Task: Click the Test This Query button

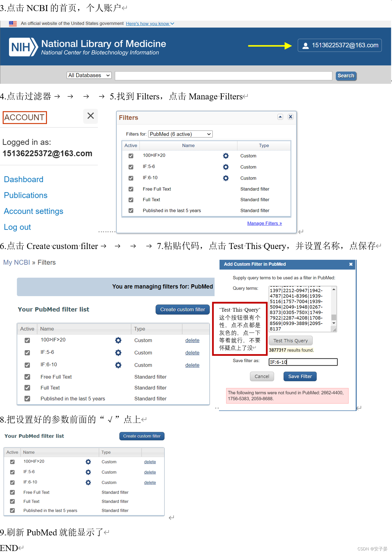Action: tap(291, 341)
